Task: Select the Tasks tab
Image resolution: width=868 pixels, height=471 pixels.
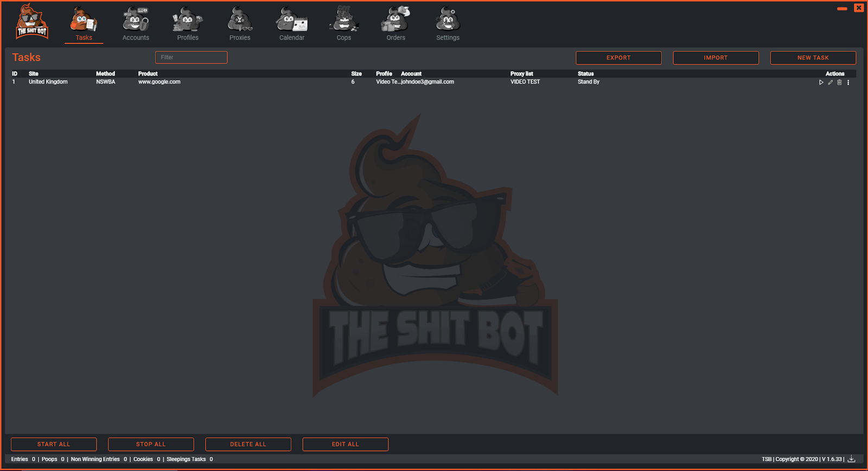Action: coord(84,24)
